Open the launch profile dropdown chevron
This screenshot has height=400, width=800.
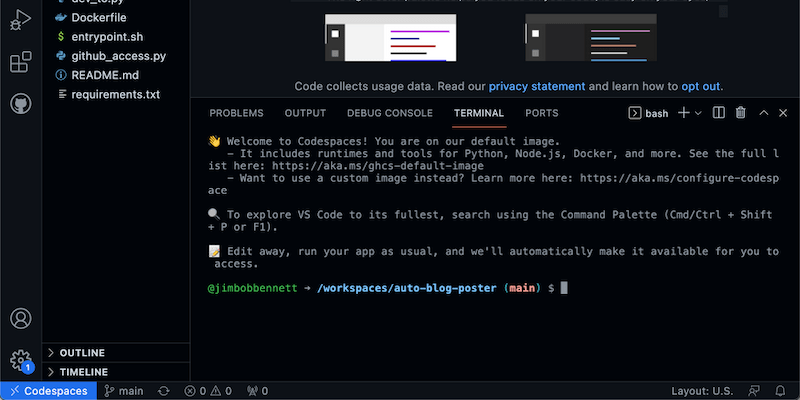coord(698,113)
